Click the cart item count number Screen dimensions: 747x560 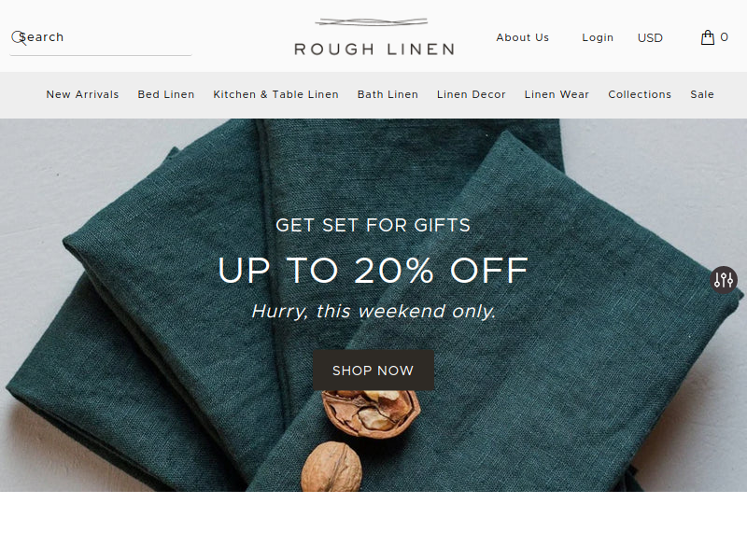724,37
